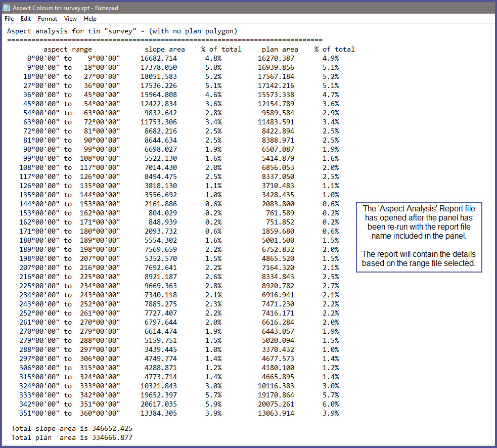This screenshot has width=497, height=448.
Task: Click the 'Total slope area is 346652.425' line
Action: pyautogui.click(x=72, y=429)
